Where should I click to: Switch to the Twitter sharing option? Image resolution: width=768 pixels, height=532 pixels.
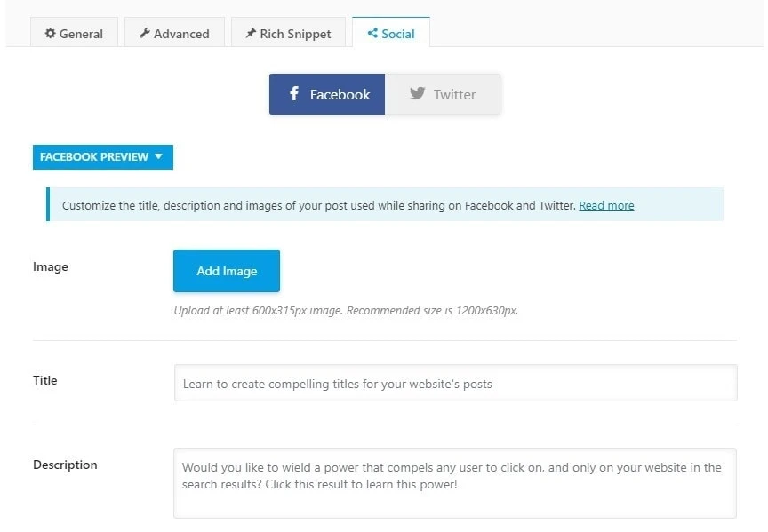pos(443,94)
